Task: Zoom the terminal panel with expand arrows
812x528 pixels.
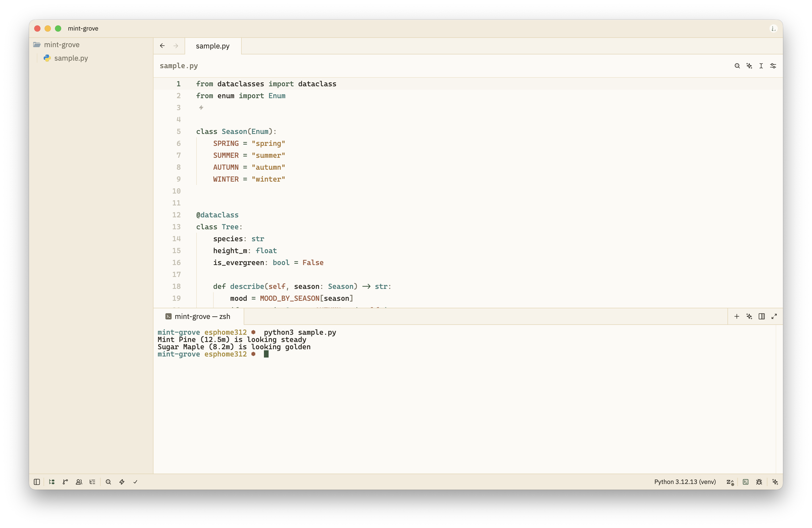Action: pyautogui.click(x=774, y=316)
